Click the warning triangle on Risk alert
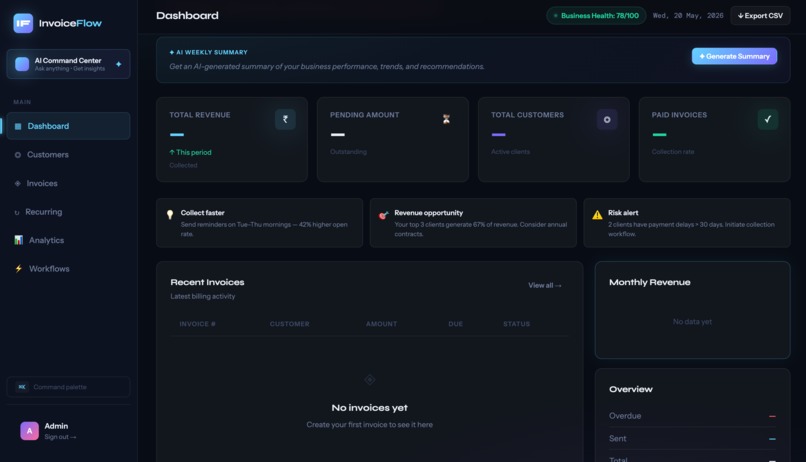 point(597,215)
